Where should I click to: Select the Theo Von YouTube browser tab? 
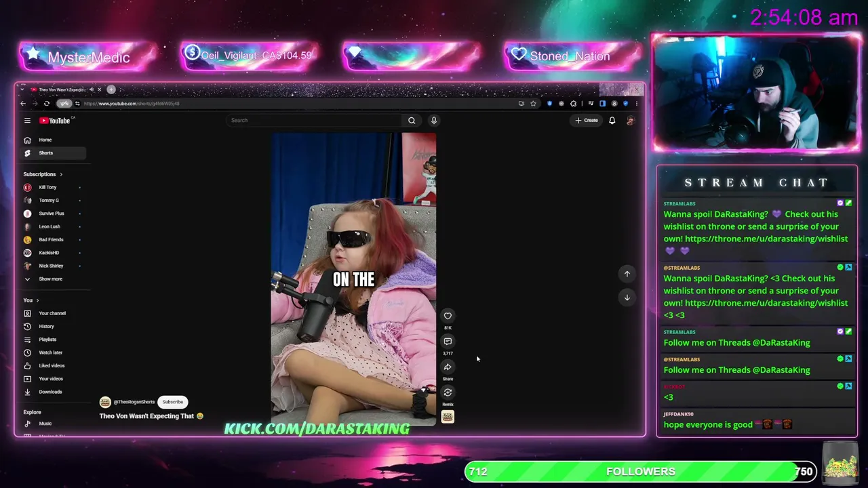(x=66, y=89)
